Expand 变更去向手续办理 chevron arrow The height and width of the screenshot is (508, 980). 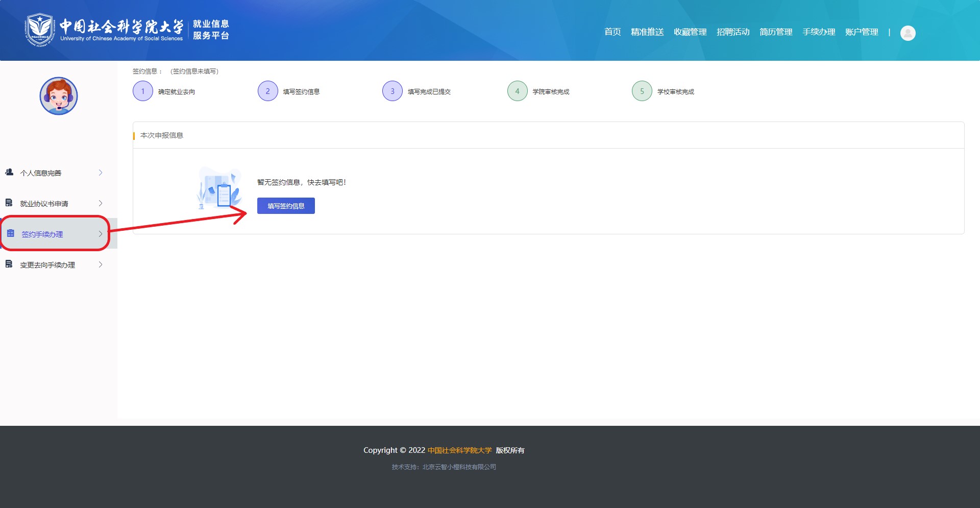click(101, 264)
